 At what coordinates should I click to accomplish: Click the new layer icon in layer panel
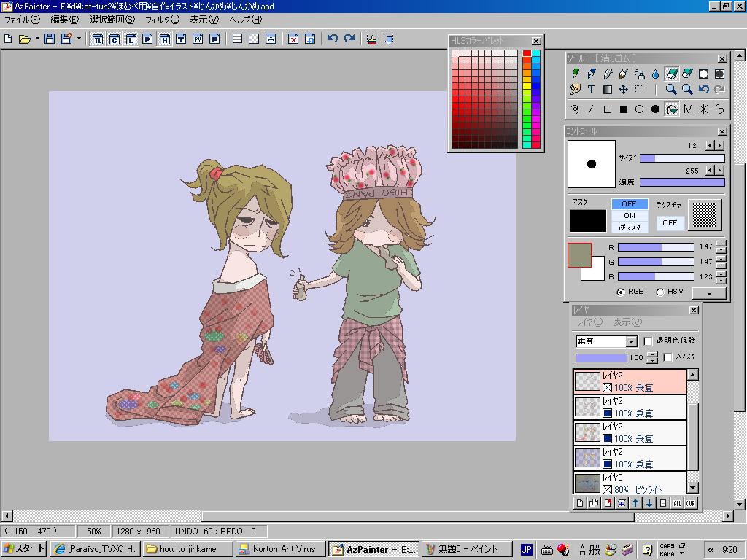point(581,503)
